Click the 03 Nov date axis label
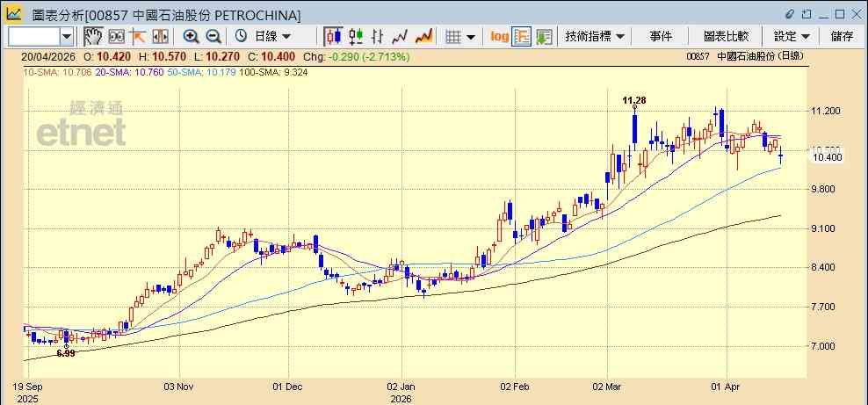The image size is (868, 405). [x=179, y=387]
